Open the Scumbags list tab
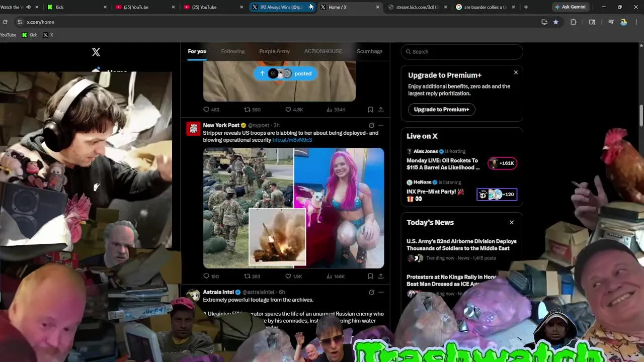This screenshot has width=644, height=362. [369, 51]
